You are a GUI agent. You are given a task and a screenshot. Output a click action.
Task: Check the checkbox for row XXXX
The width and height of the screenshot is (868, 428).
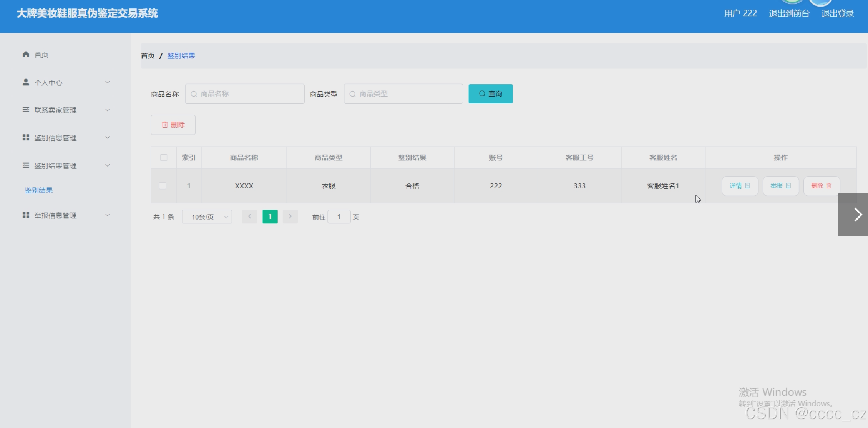point(163,186)
